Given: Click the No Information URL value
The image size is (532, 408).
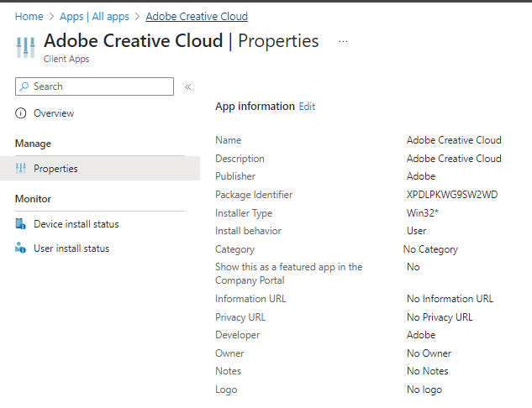Looking at the screenshot, I should 450,299.
